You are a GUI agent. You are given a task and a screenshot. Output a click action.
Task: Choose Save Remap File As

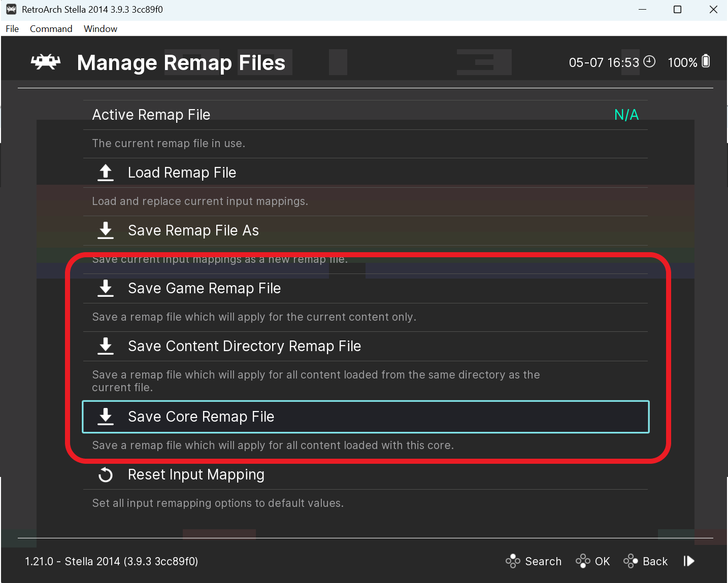pos(366,231)
